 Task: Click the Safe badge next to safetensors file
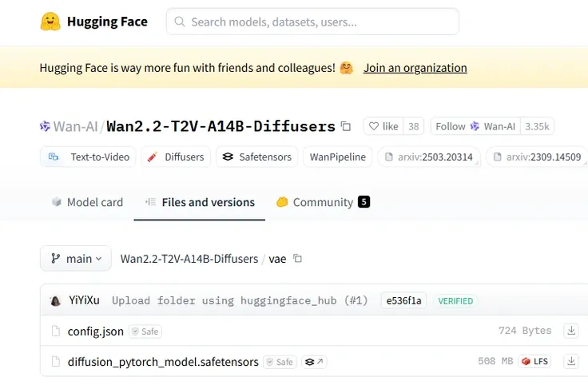[x=280, y=362]
